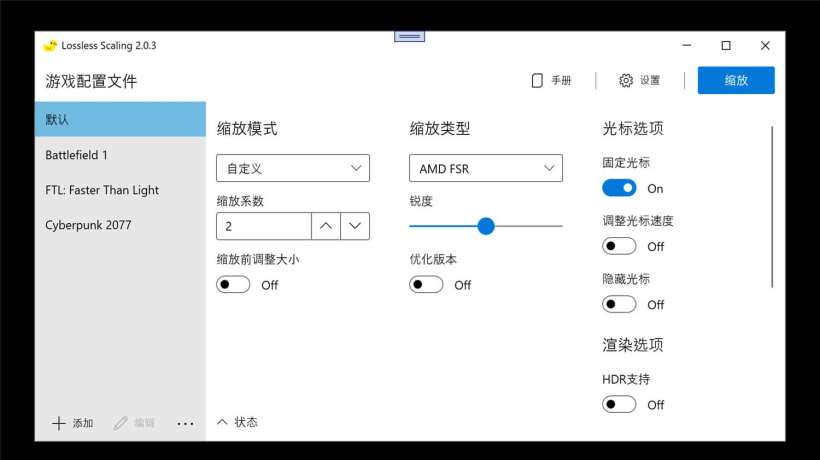Increase 缩放系数 with the up arrow

(x=326, y=226)
